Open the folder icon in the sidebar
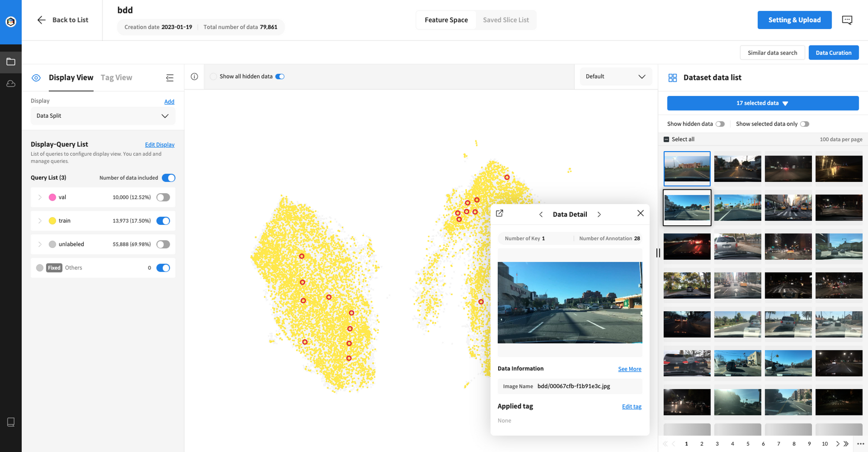The height and width of the screenshot is (452, 868). 11,62
